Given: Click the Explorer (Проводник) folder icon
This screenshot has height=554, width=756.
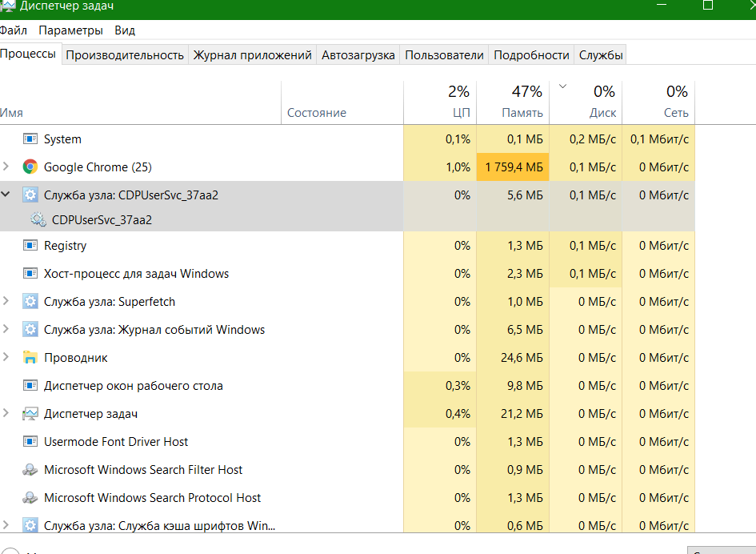Looking at the screenshot, I should coord(30,358).
